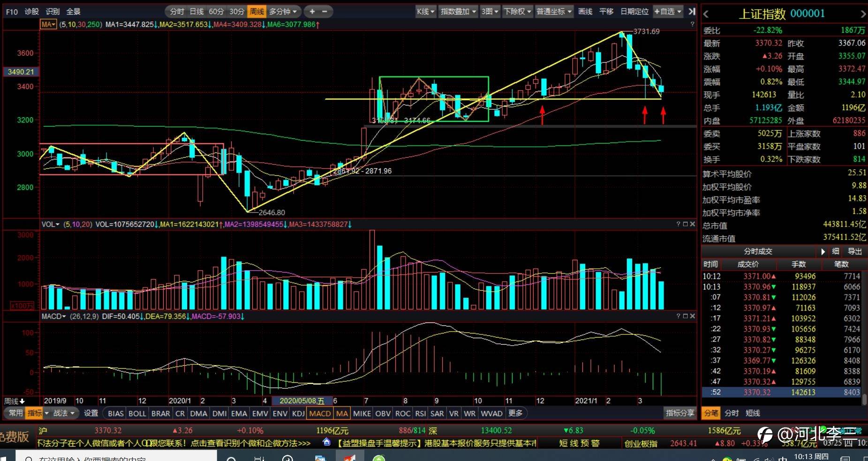
Task: Expand the 指数叠加 dropdown
Action: click(458, 11)
